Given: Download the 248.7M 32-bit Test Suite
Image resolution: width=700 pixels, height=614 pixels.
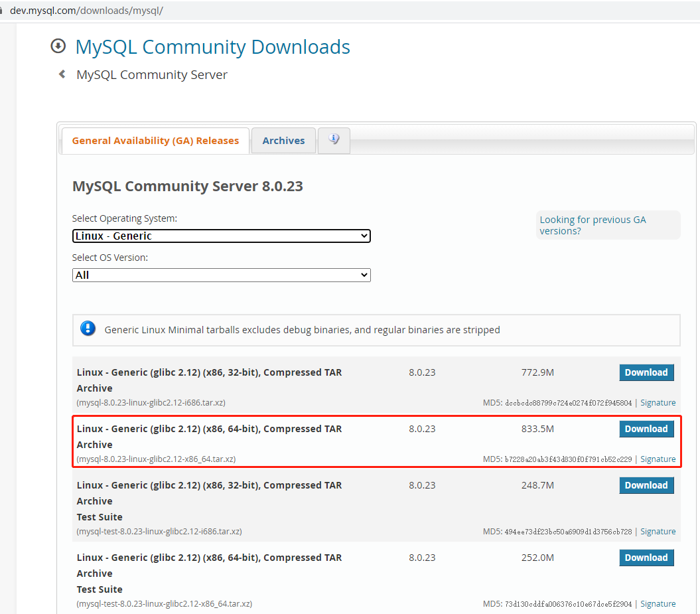Looking at the screenshot, I should click(x=646, y=485).
